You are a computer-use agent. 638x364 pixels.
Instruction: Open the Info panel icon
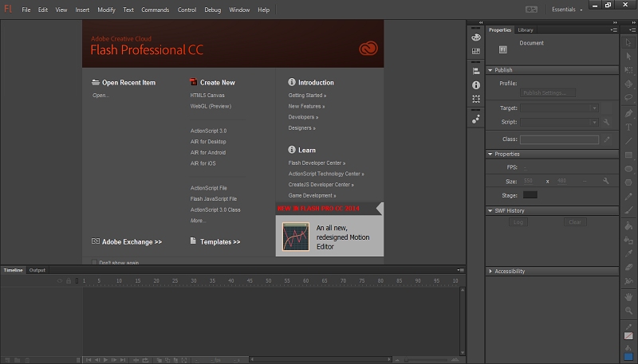point(476,84)
